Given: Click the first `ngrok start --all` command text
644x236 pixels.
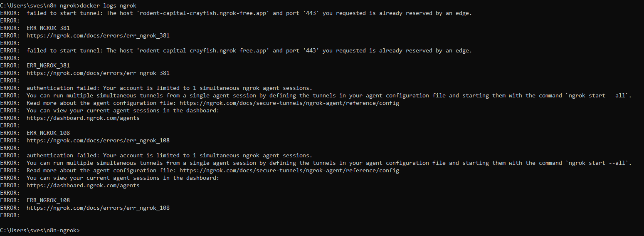Looking at the screenshot, I should (597, 95).
